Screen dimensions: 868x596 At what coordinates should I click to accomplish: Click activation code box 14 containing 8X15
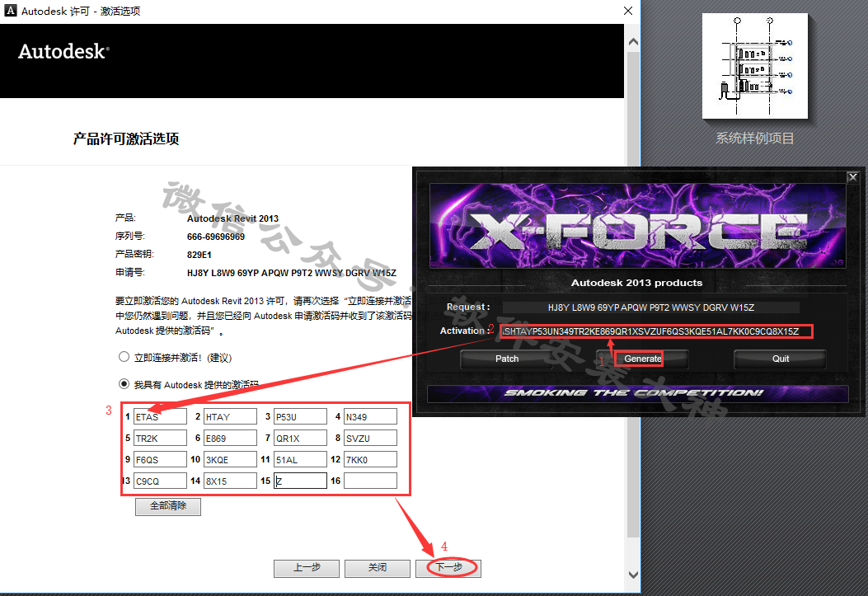[230, 481]
